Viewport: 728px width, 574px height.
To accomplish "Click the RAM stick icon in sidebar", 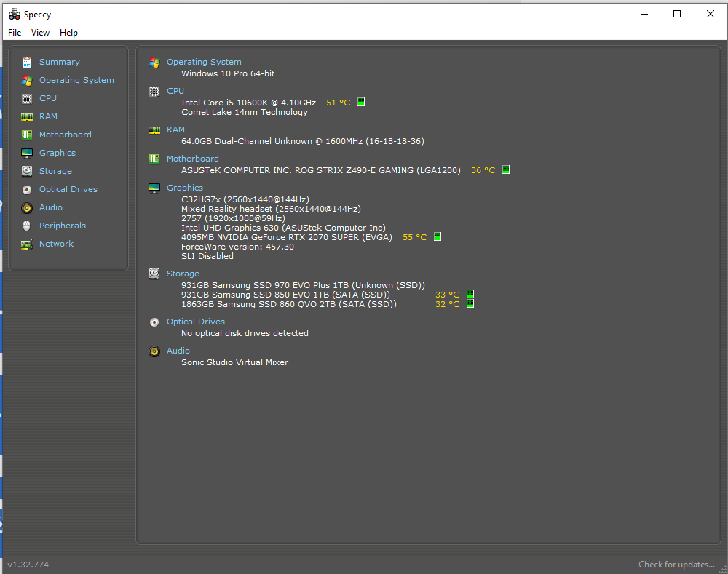I will coord(27,116).
